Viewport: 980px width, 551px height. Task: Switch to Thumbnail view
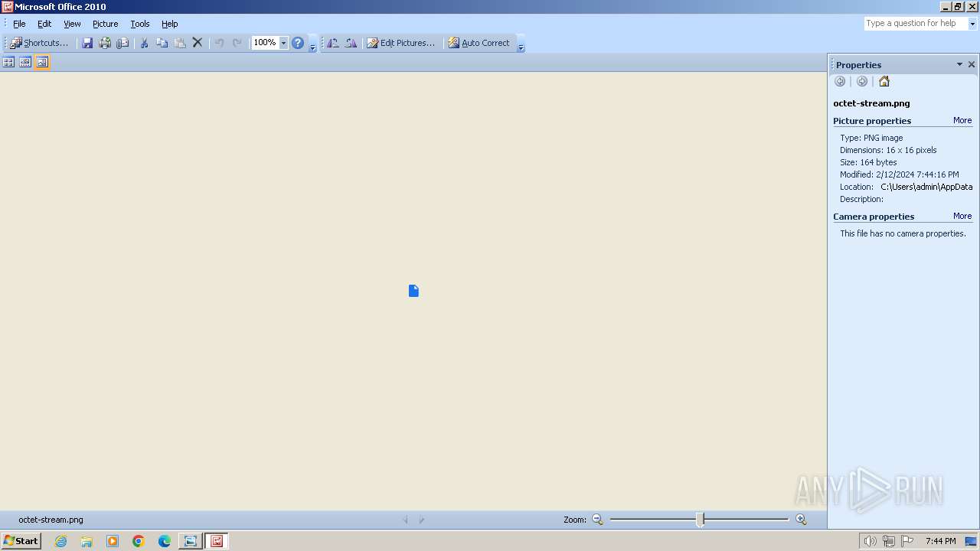8,62
